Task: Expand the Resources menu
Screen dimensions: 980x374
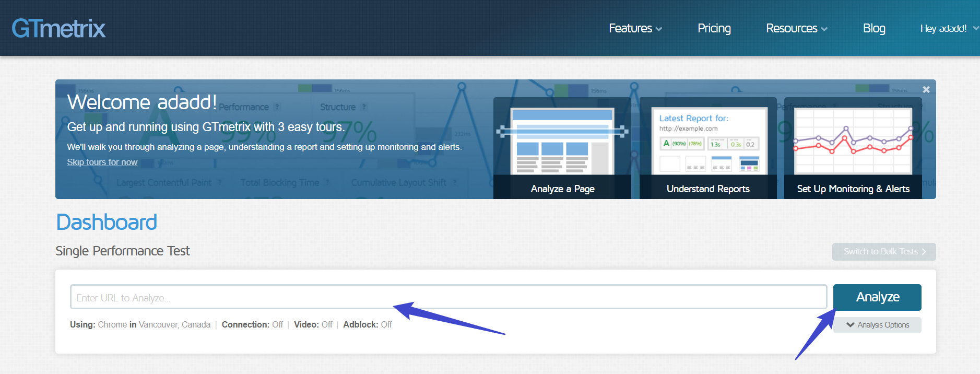Action: (x=797, y=28)
